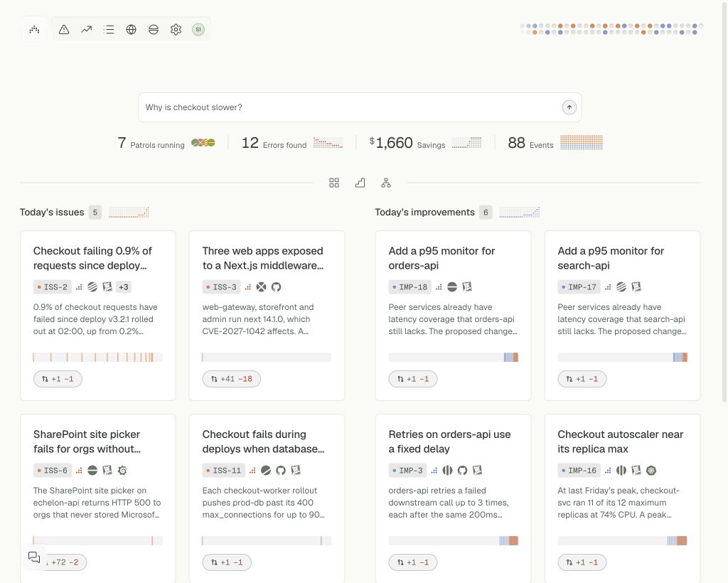Open the +1 -1 diff pill on IMP-18 card
728x583 pixels.
(413, 379)
